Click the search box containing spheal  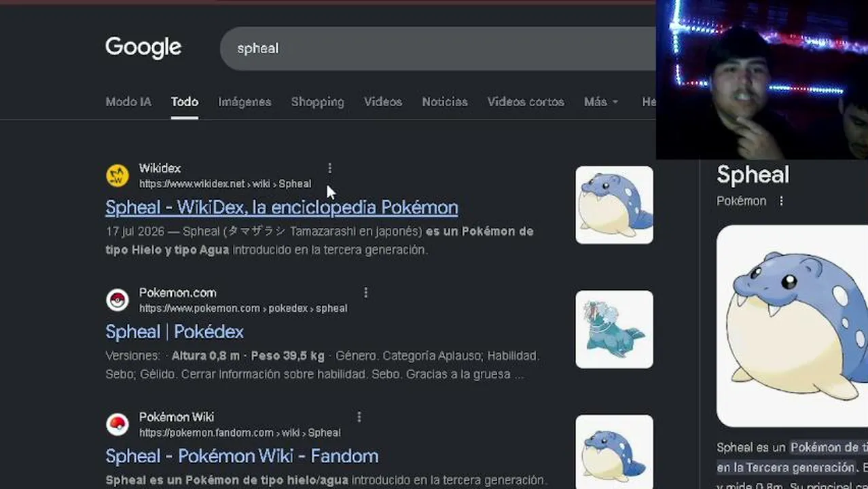pyautogui.click(x=438, y=48)
